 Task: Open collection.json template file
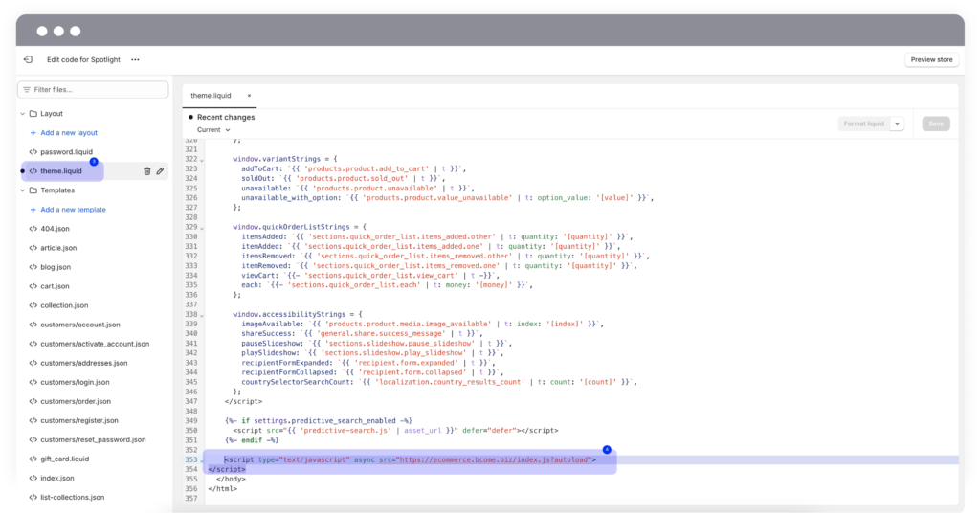tap(64, 305)
